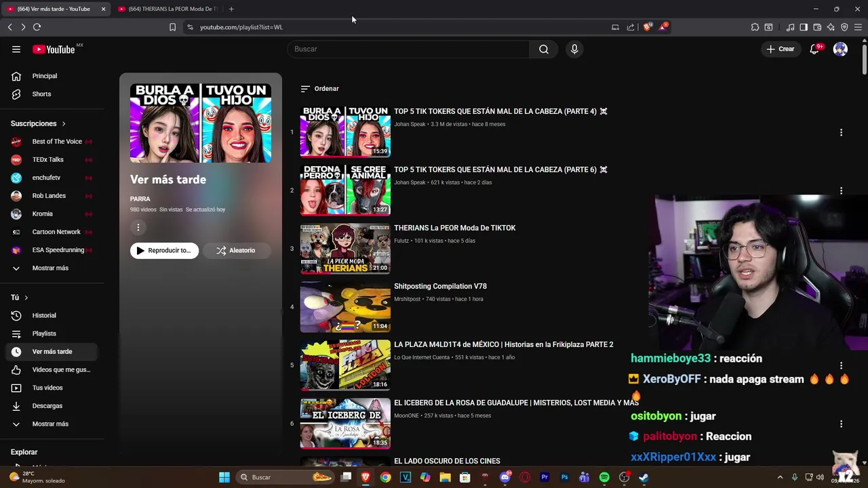Open Rob Landes subscription
The width and height of the screenshot is (868, 488).
49,196
